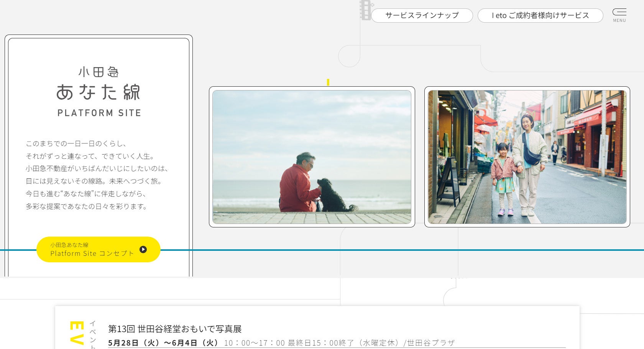Image resolution: width=644 pixels, height=349 pixels.
Task: Click the PLATFORM SITE heading text
Action: tap(99, 113)
